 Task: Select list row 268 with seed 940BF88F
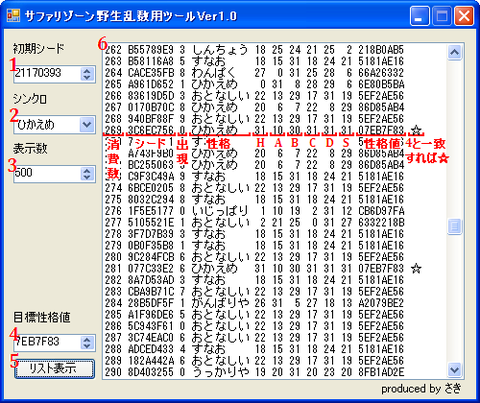coord(254,119)
